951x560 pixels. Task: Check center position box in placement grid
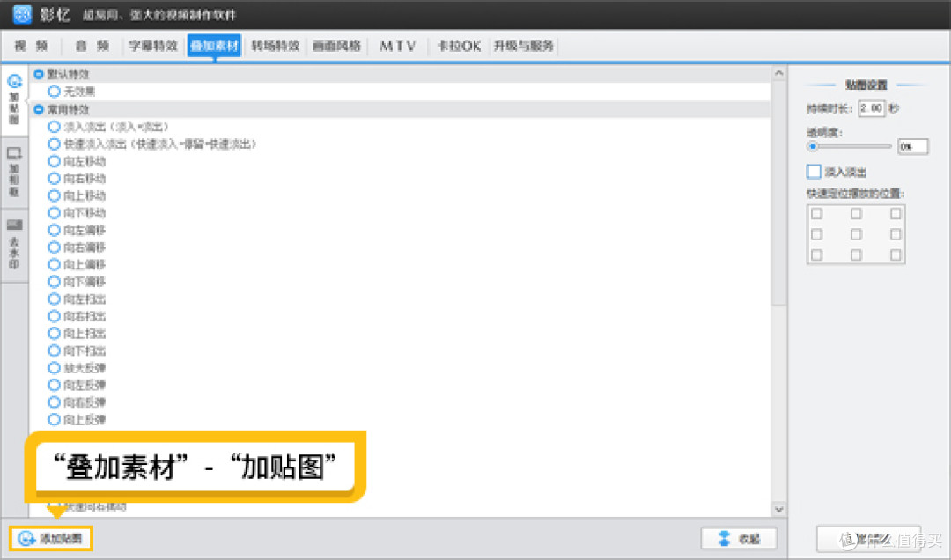pyautogui.click(x=856, y=234)
